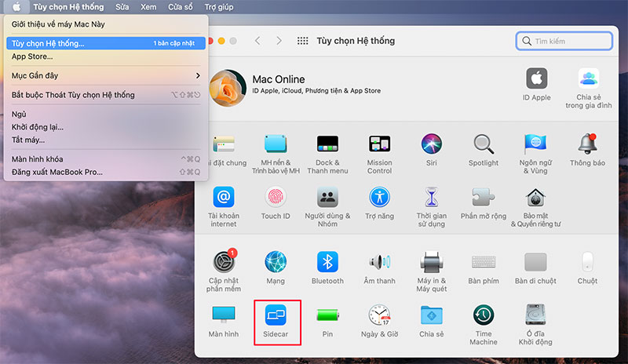
Task: Open Tùy chọn Hệ thống menu bar item
Action: coord(68,7)
